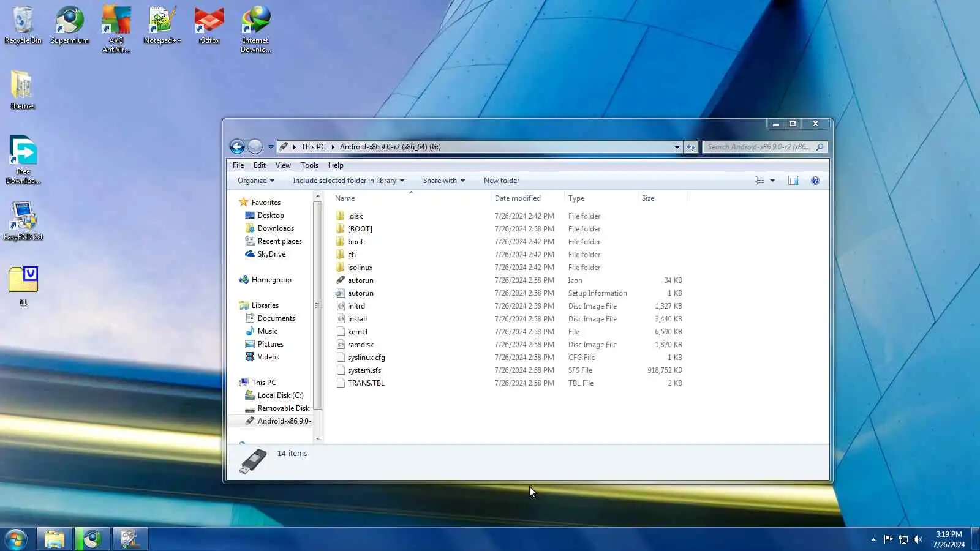This screenshot has height=551, width=980.
Task: Select the .disk folder icon
Action: (x=341, y=216)
